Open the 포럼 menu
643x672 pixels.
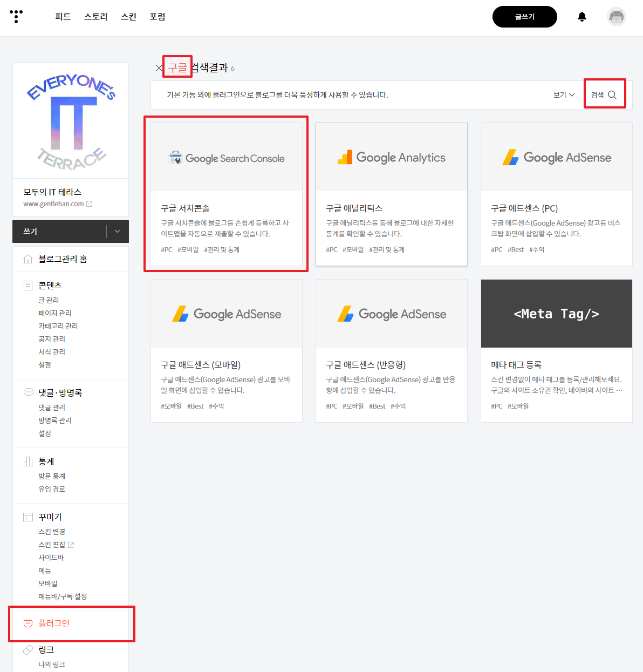pyautogui.click(x=158, y=17)
